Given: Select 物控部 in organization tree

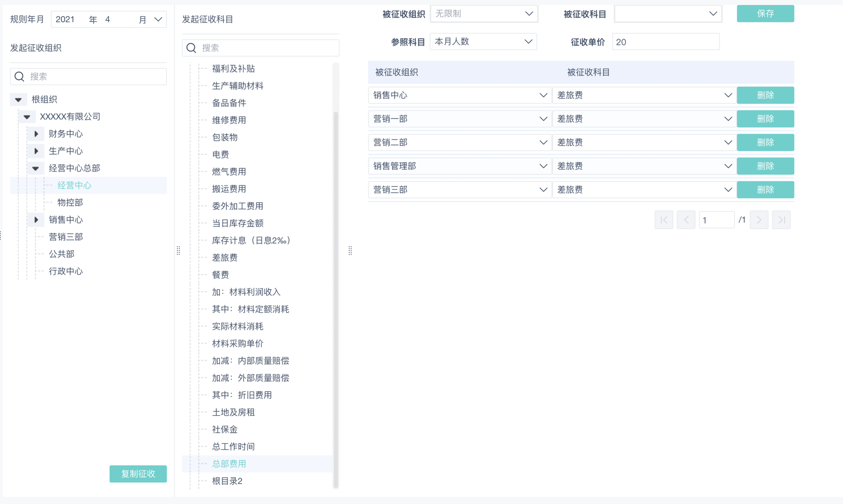Looking at the screenshot, I should click(70, 202).
